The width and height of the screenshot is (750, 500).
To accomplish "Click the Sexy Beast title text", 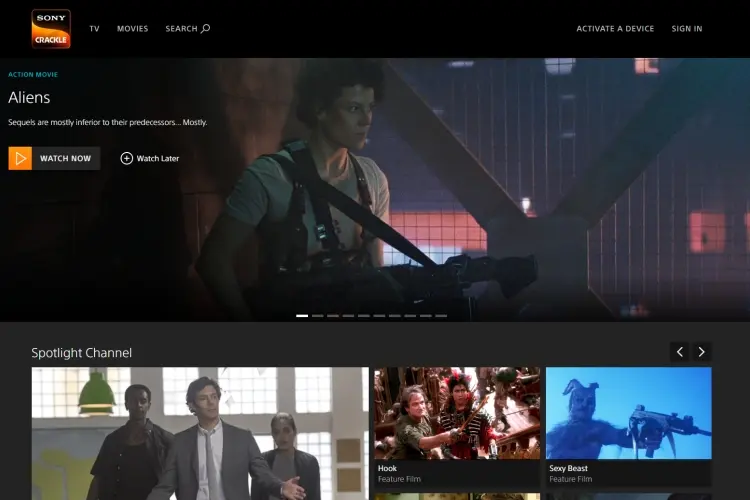I will (x=568, y=468).
